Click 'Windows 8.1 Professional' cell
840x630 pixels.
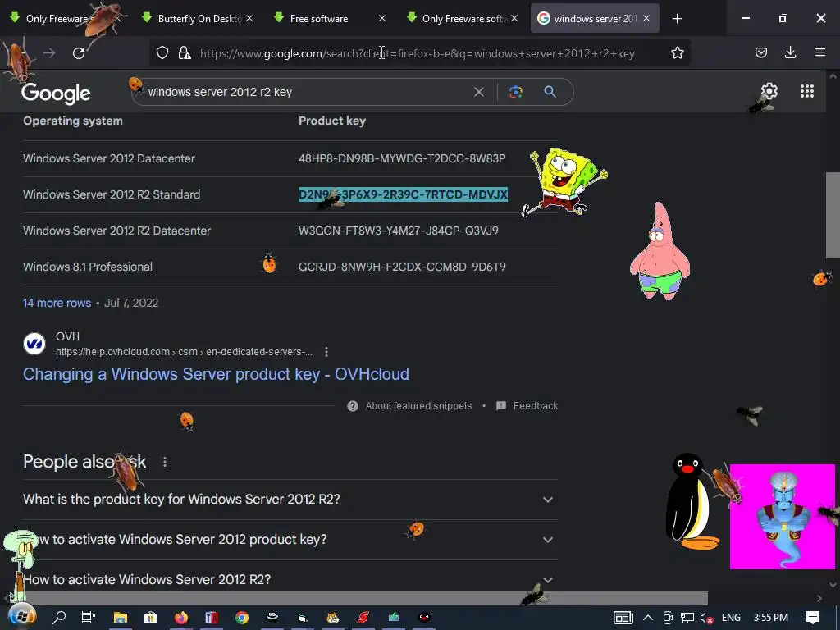pos(87,267)
